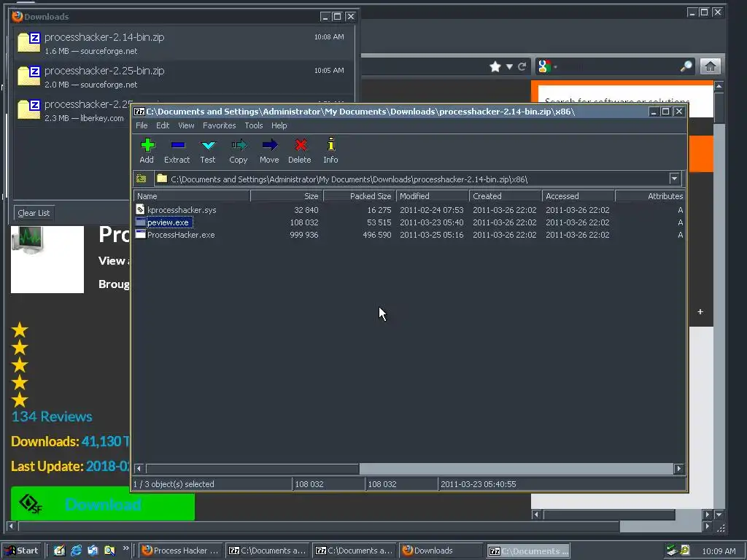Run the Test archive tool

[208, 145]
